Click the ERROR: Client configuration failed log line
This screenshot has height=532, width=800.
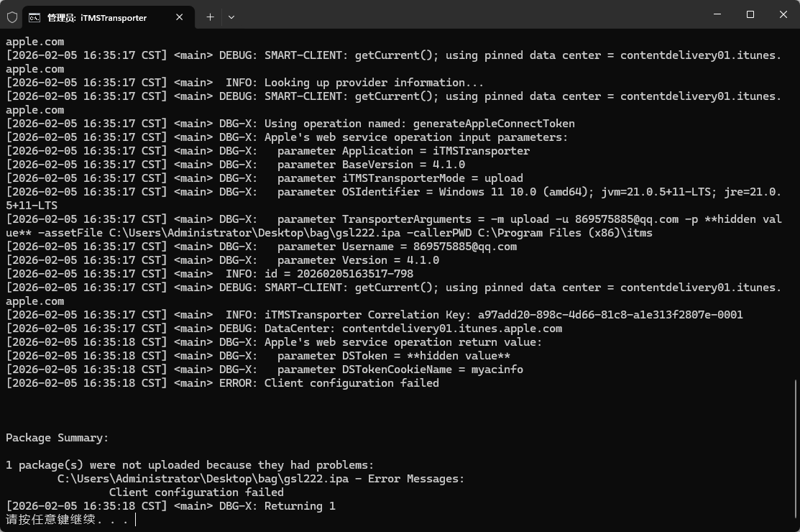pos(329,383)
